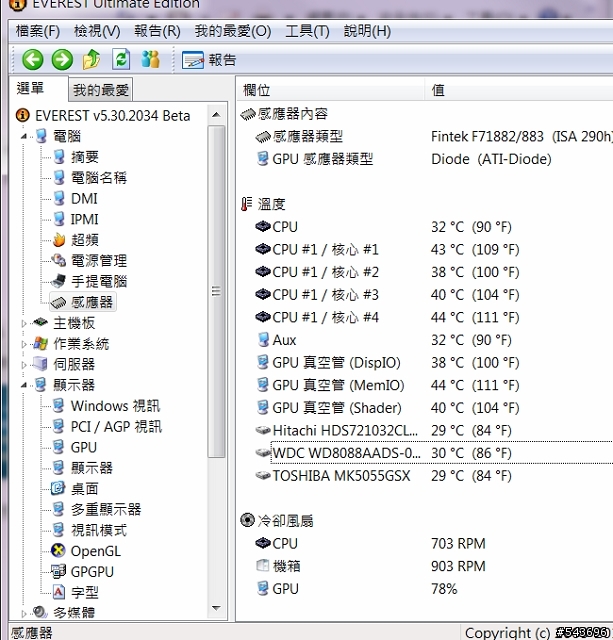The height and width of the screenshot is (640, 613).
Task: Select 電腦名稱 in the tree
Action: click(99, 178)
